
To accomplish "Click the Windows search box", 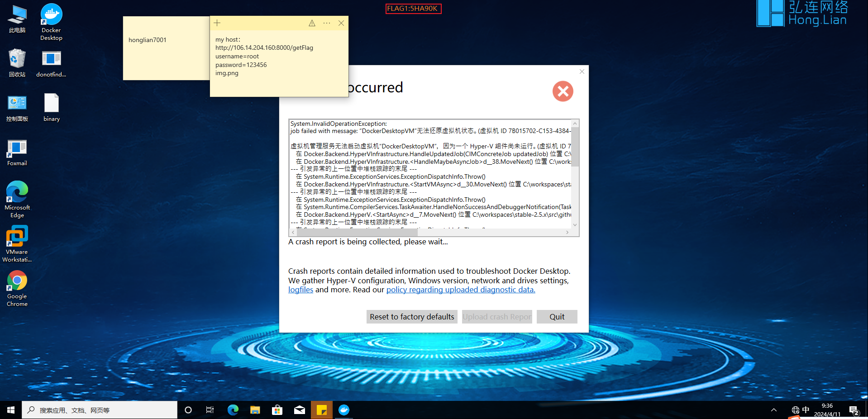I will (100, 410).
